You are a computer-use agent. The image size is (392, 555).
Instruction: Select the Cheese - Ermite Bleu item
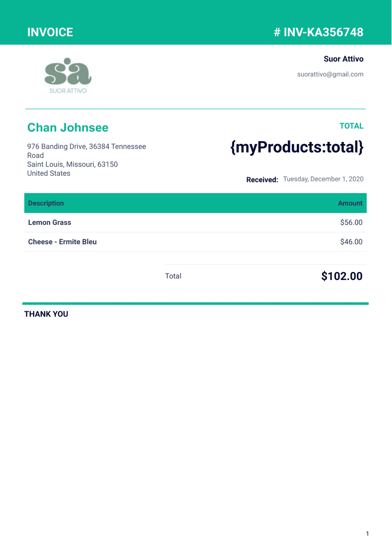pyautogui.click(x=63, y=242)
